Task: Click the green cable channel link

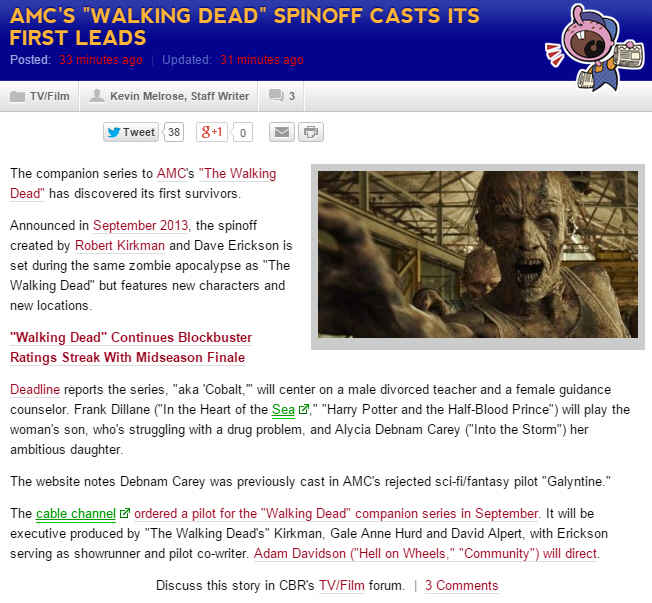Action: pos(76,514)
